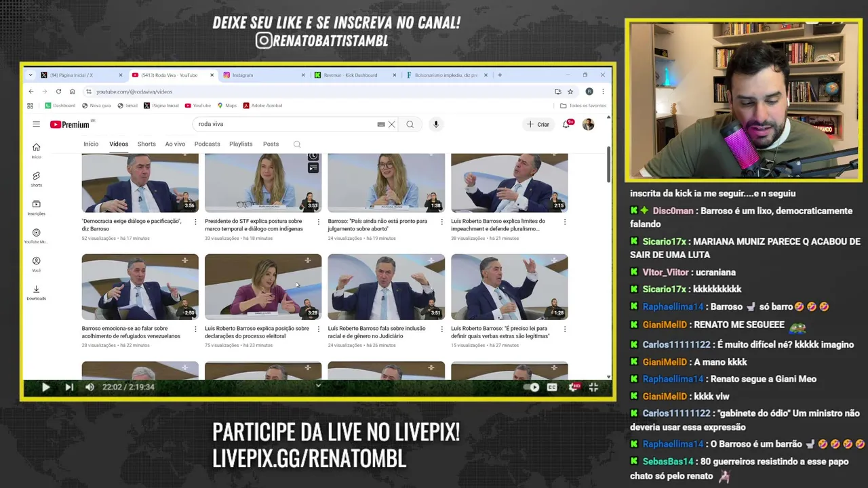The image size is (868, 488).
Task: Open the Gmail bookmark
Action: coord(127,106)
